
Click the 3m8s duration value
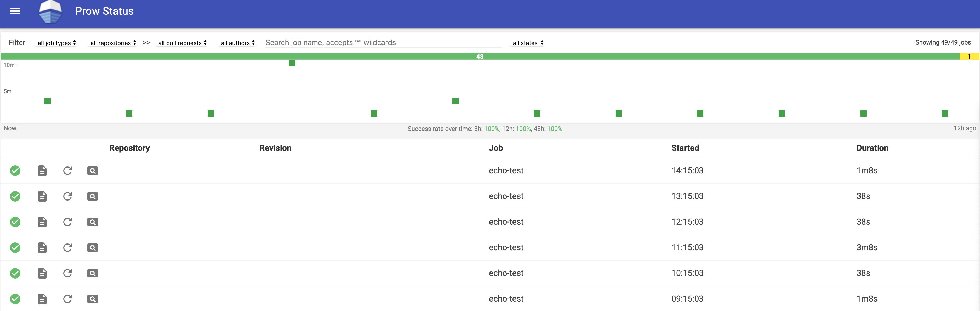tap(867, 247)
